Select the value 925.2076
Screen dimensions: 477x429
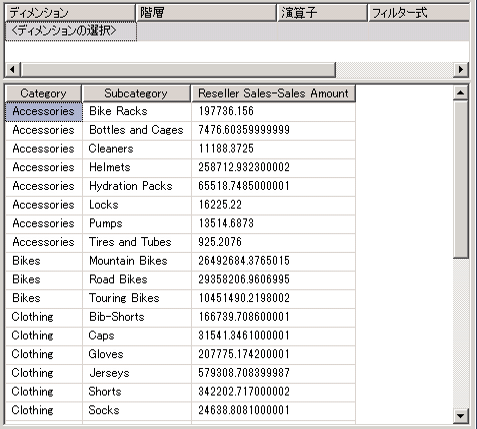pos(274,242)
